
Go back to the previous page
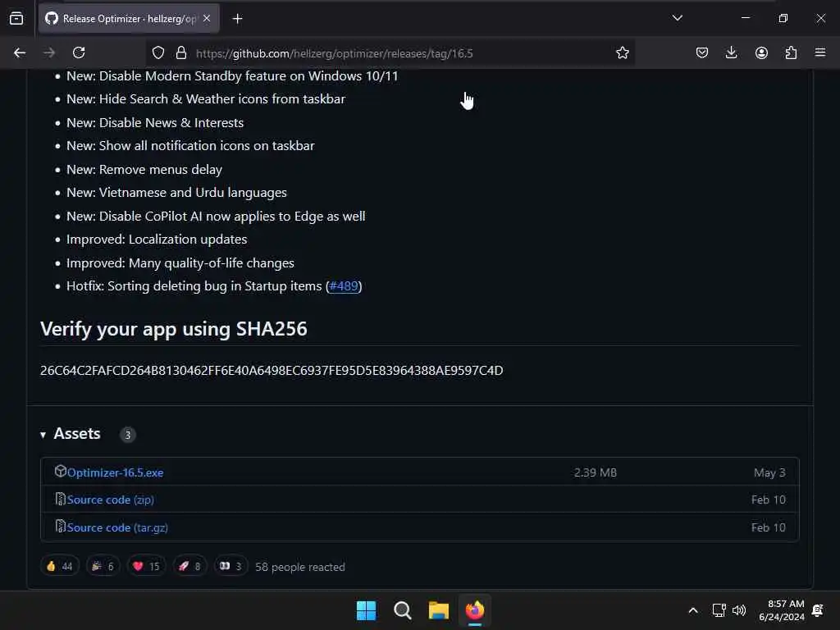pyautogui.click(x=20, y=52)
